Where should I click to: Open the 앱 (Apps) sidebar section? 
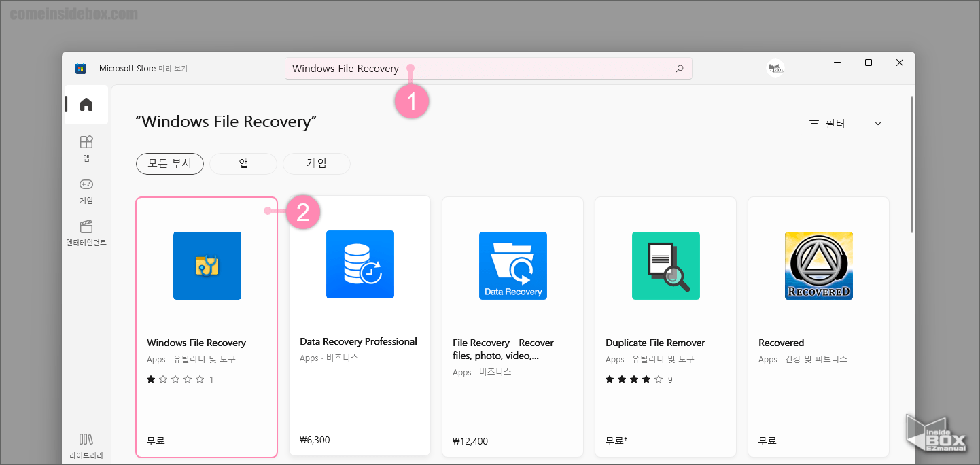[86, 148]
